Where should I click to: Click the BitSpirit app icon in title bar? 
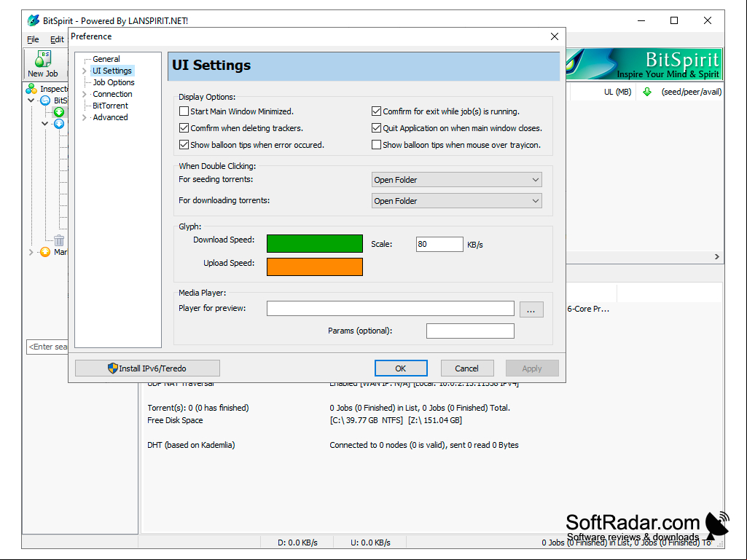33,20
